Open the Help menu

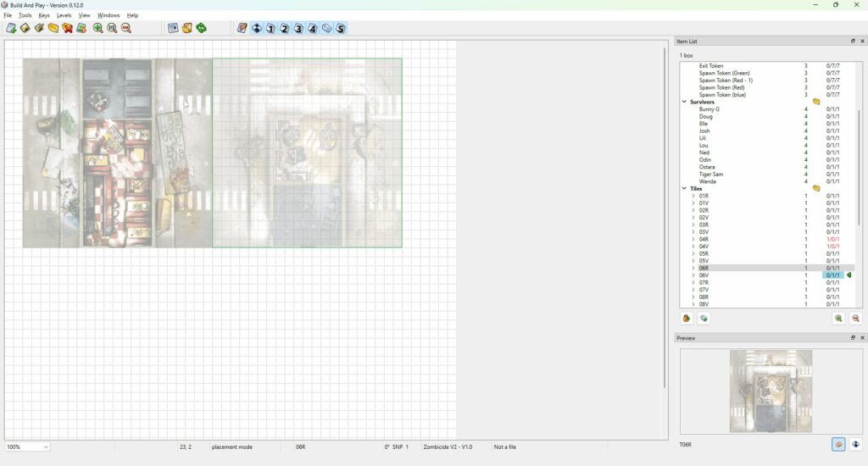point(132,15)
